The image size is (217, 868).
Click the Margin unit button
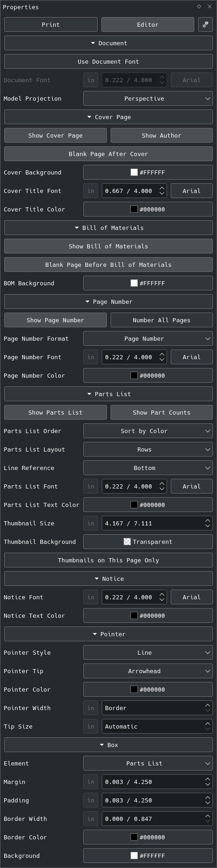(x=91, y=782)
